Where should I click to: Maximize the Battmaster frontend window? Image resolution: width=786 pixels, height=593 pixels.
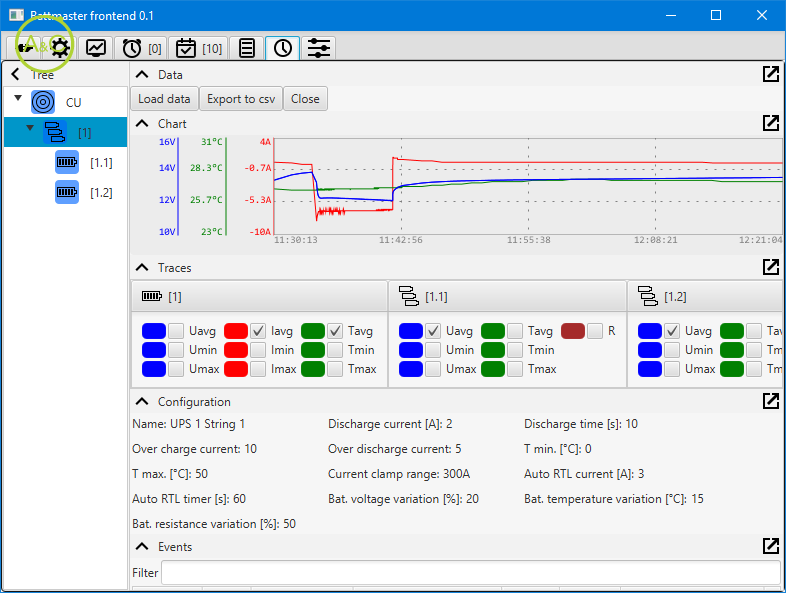click(x=716, y=16)
